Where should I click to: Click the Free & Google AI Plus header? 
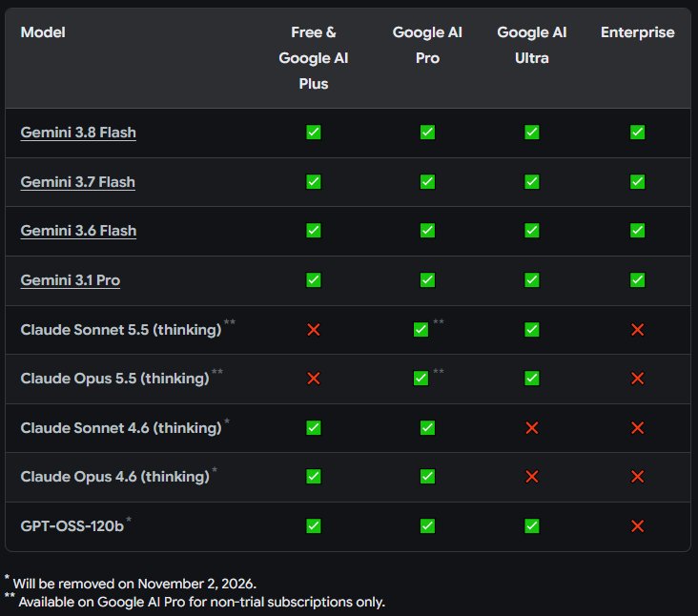click(x=314, y=58)
